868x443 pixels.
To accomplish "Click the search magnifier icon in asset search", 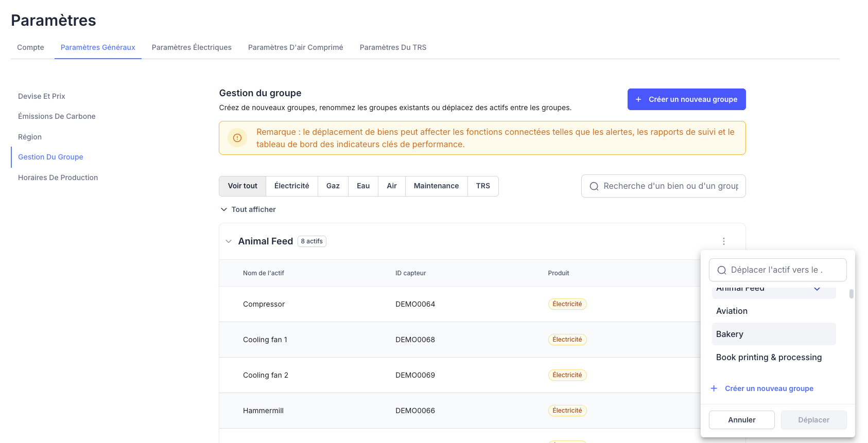I will click(x=594, y=186).
